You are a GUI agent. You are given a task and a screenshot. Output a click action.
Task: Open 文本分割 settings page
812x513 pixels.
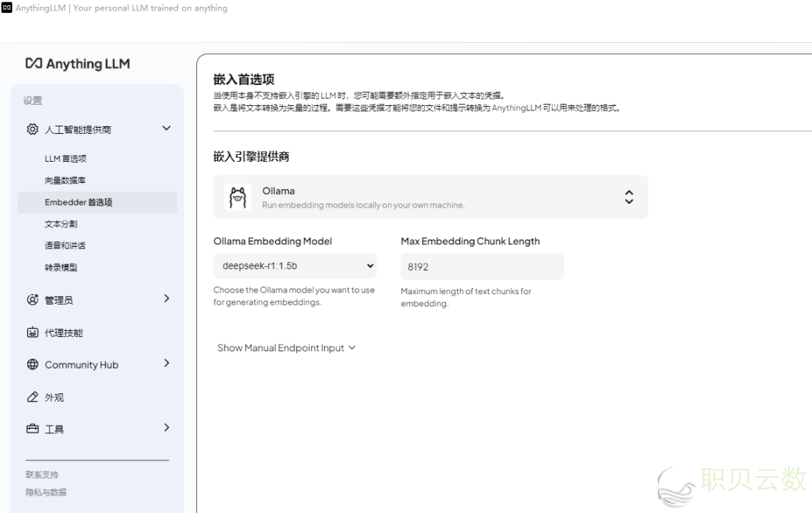click(61, 224)
